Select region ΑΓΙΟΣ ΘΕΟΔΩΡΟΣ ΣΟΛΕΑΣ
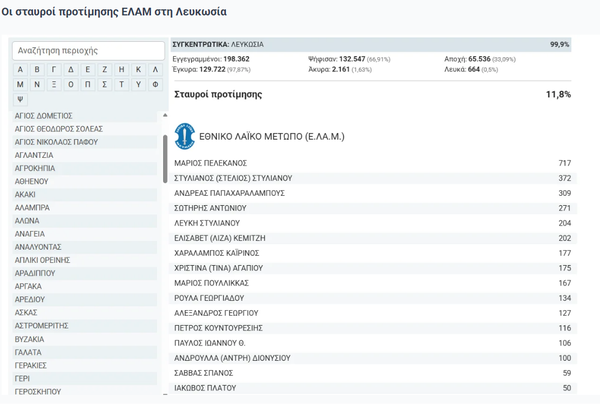 [x=85, y=129]
